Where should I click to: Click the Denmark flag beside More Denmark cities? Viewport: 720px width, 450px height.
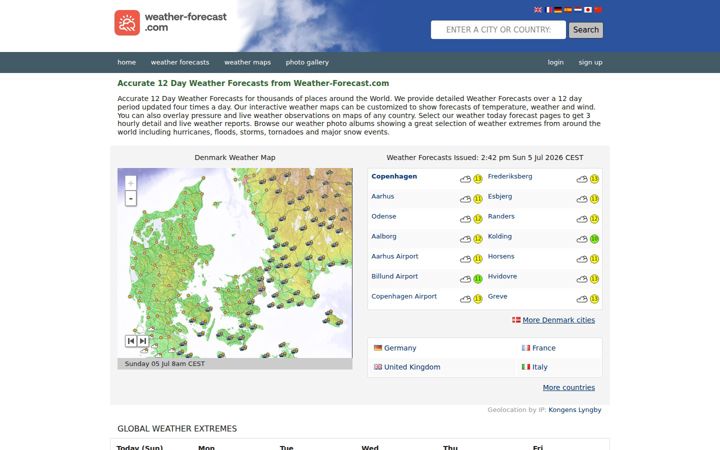tap(516, 320)
